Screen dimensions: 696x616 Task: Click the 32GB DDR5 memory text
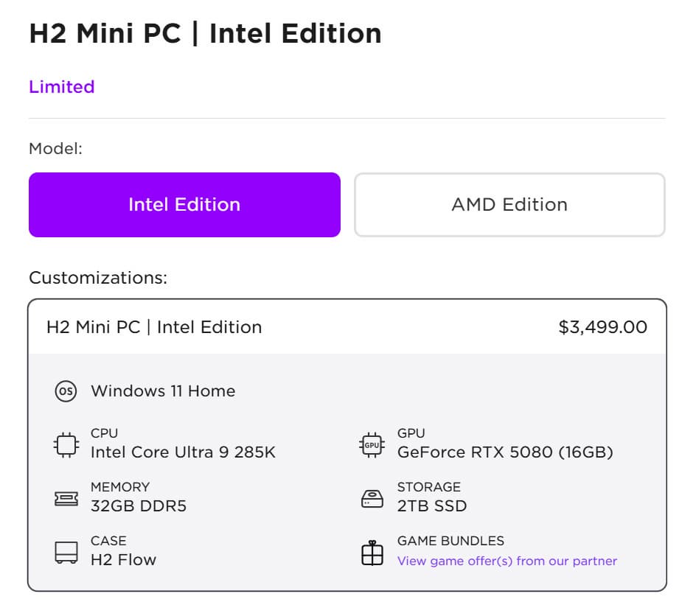click(x=139, y=506)
